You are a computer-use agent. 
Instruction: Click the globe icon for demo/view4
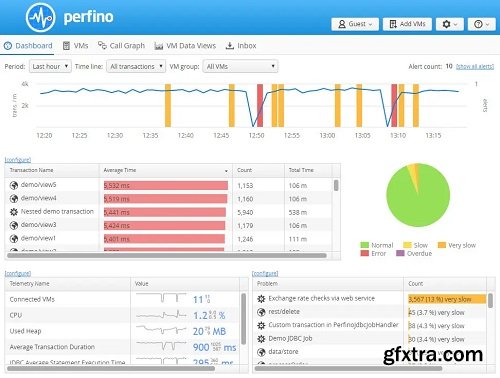pos(14,199)
